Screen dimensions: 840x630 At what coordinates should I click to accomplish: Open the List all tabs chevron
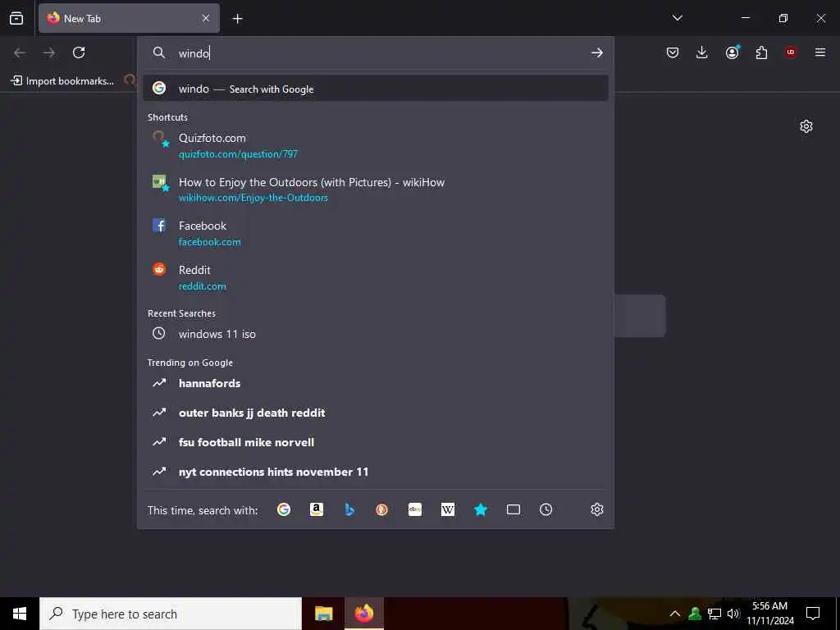click(677, 18)
